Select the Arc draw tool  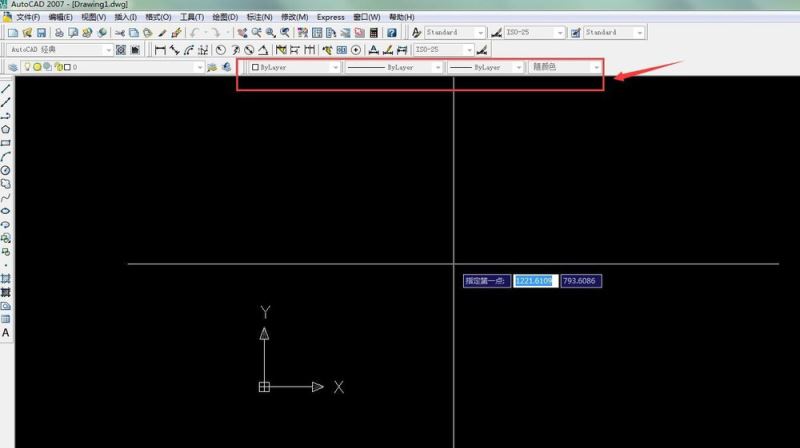tap(6, 157)
